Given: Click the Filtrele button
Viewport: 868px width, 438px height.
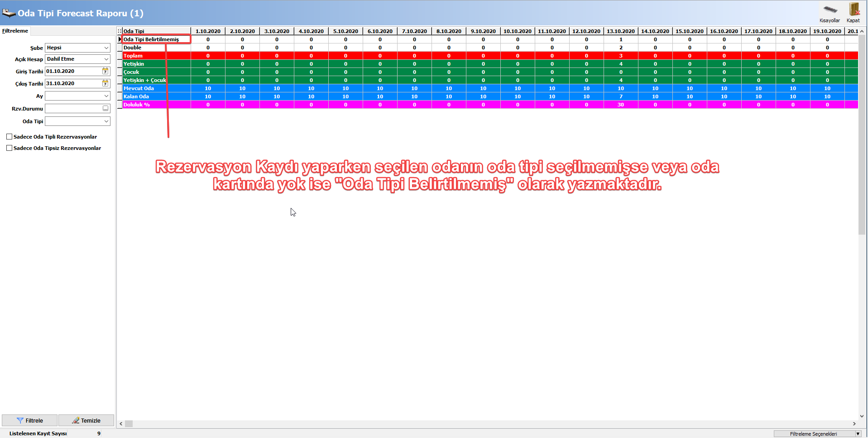Looking at the screenshot, I should [x=30, y=420].
